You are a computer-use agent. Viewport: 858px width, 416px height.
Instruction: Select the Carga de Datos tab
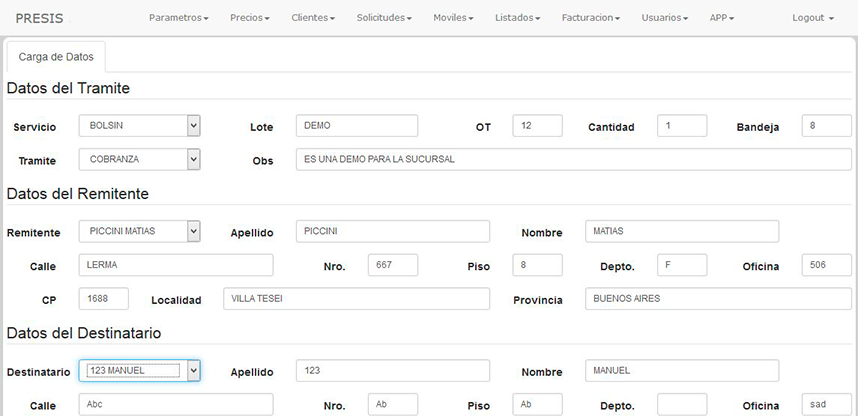(x=56, y=57)
